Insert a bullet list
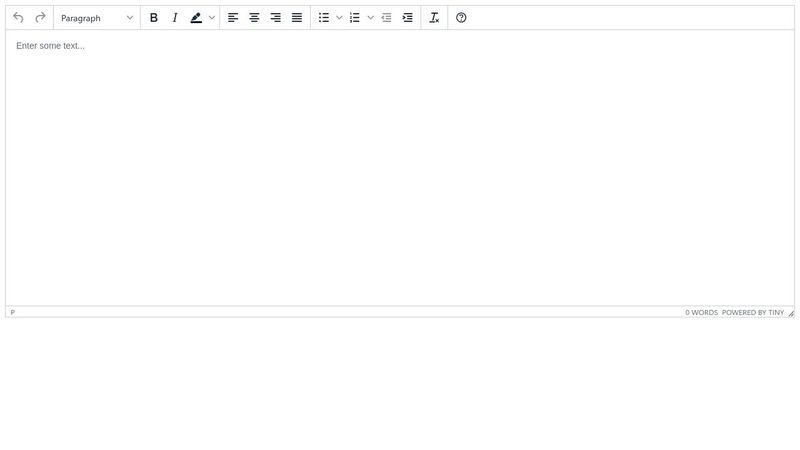Screen dimensions: 800x450 pyautogui.click(x=324, y=18)
